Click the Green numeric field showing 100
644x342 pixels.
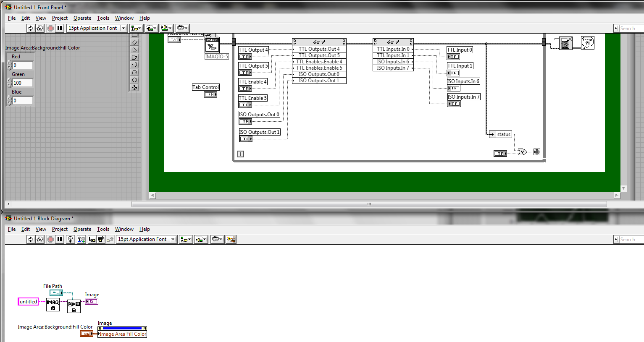click(22, 83)
